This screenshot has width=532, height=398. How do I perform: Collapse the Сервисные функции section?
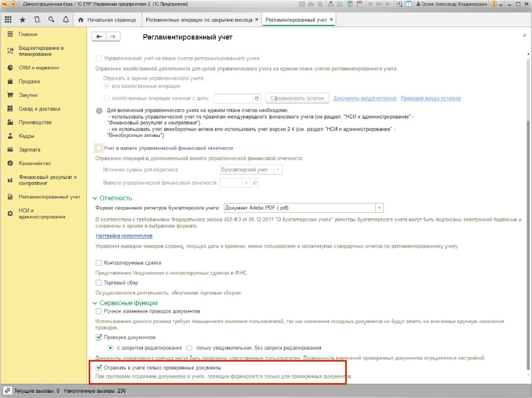pyautogui.click(x=95, y=303)
